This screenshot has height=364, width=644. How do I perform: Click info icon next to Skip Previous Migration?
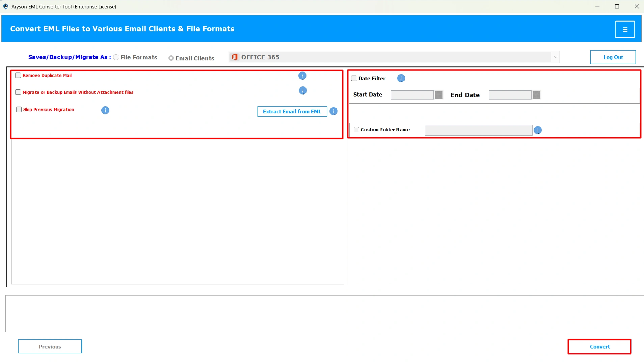[x=105, y=110]
